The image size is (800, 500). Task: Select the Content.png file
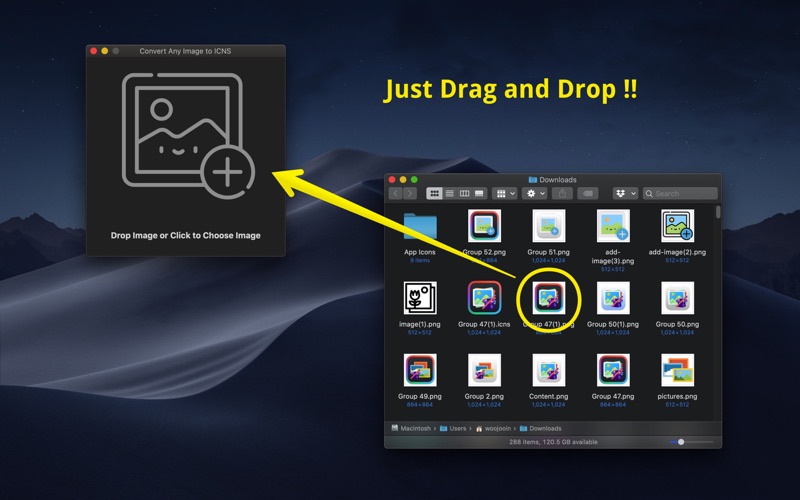548,370
